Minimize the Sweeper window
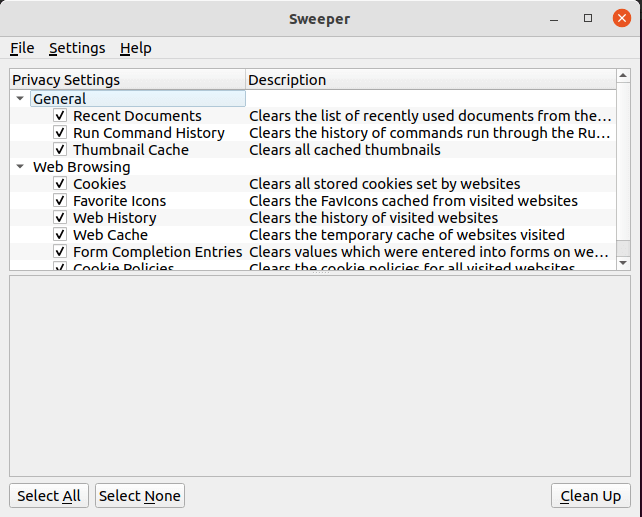This screenshot has height=517, width=642. 554,18
